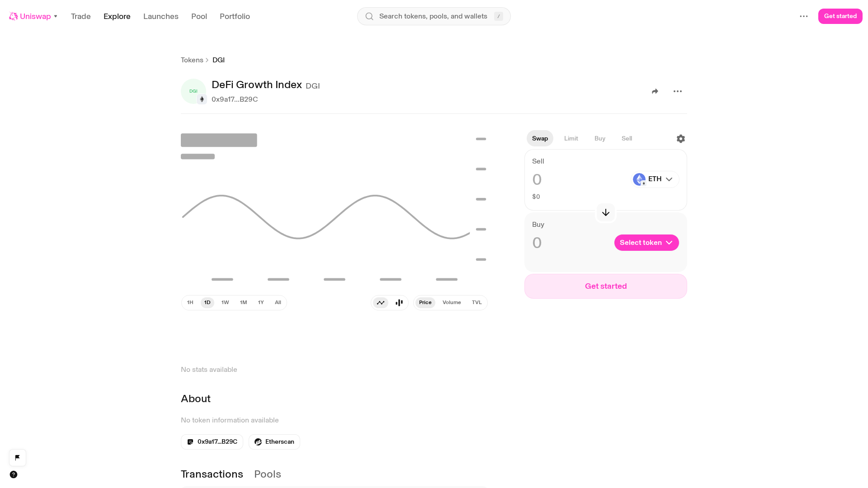The image size is (868, 488).
Task: Copy contract address 0x9a17...B29C chip
Action: pos(212,442)
